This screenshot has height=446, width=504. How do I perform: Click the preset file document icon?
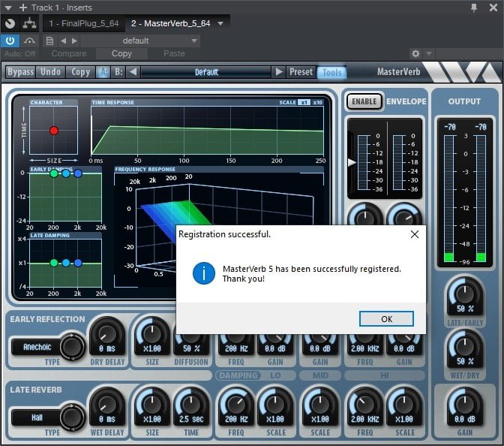pyautogui.click(x=49, y=41)
